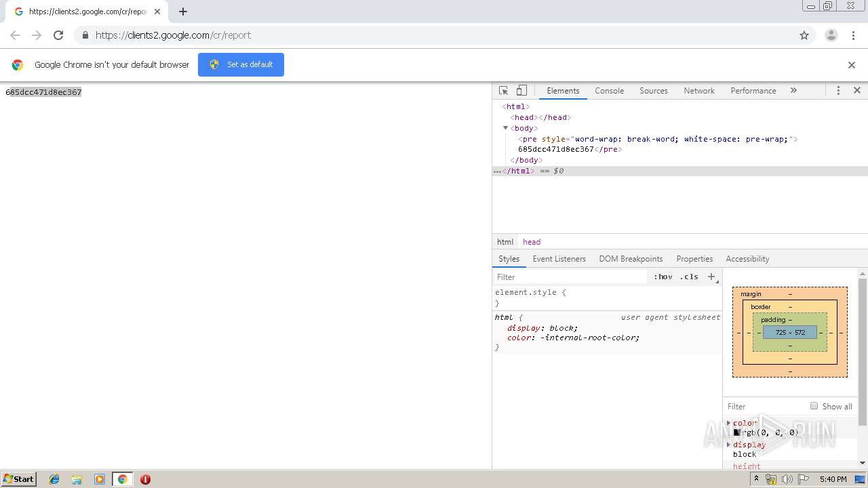Go back to previous page
Image resolution: width=868 pixels, height=488 pixels.
click(15, 35)
